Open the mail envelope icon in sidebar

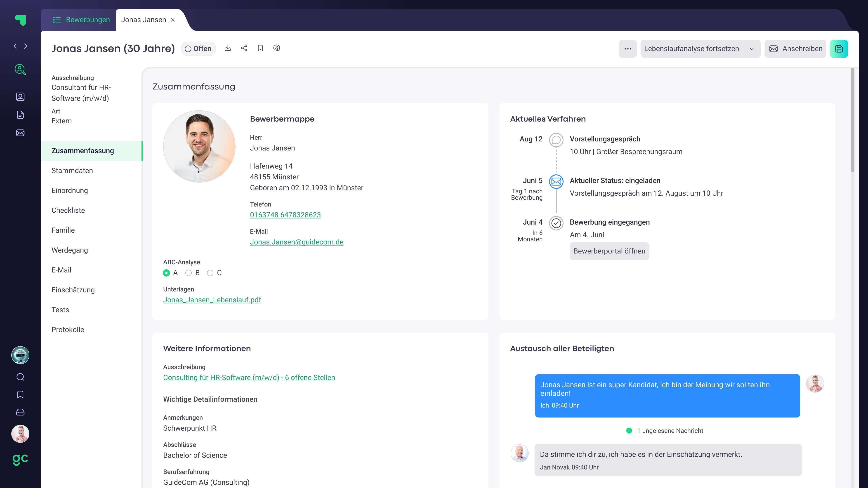(20, 133)
